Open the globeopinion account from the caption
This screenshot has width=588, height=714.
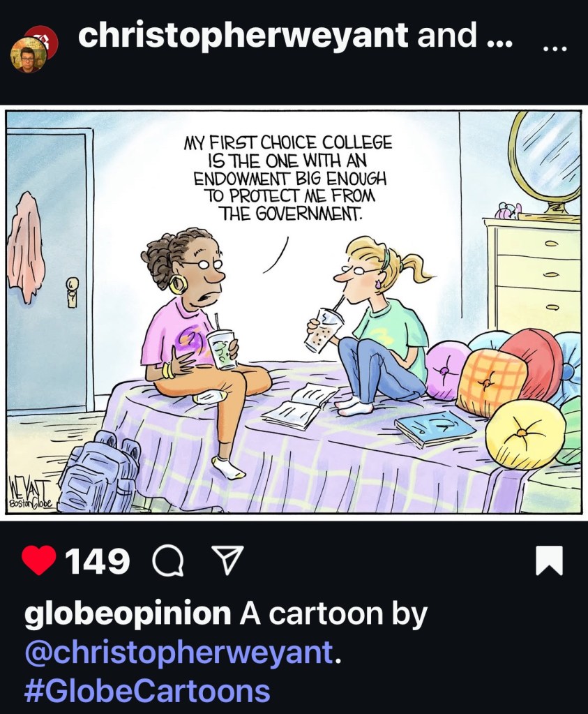click(128, 614)
